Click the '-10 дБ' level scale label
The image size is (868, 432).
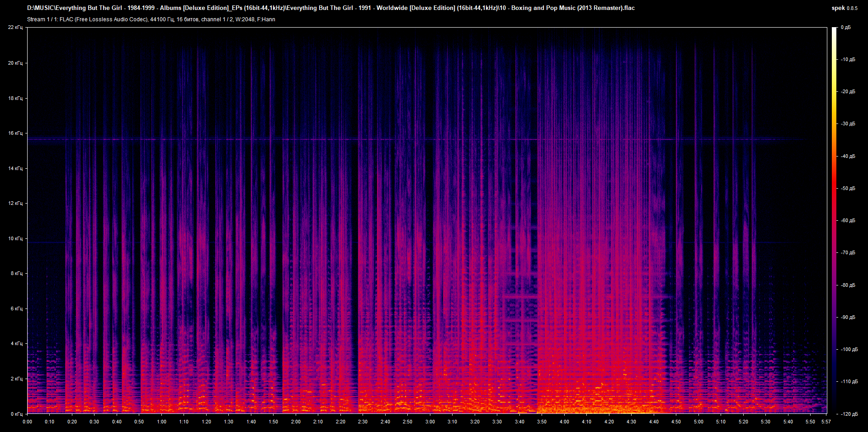tap(848, 60)
